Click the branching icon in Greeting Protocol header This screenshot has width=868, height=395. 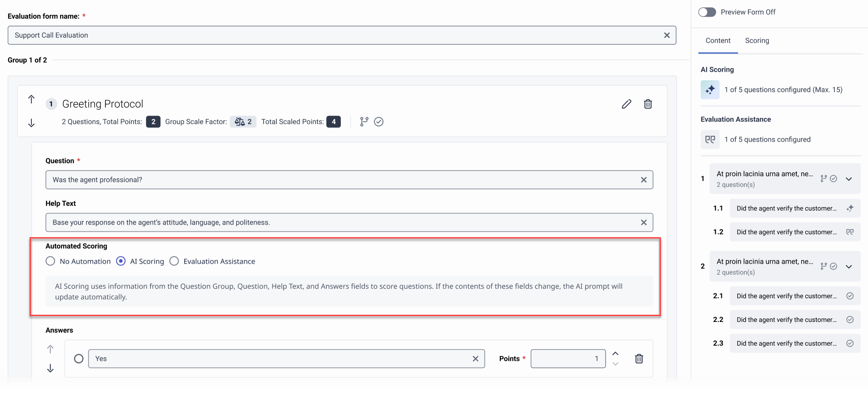364,122
